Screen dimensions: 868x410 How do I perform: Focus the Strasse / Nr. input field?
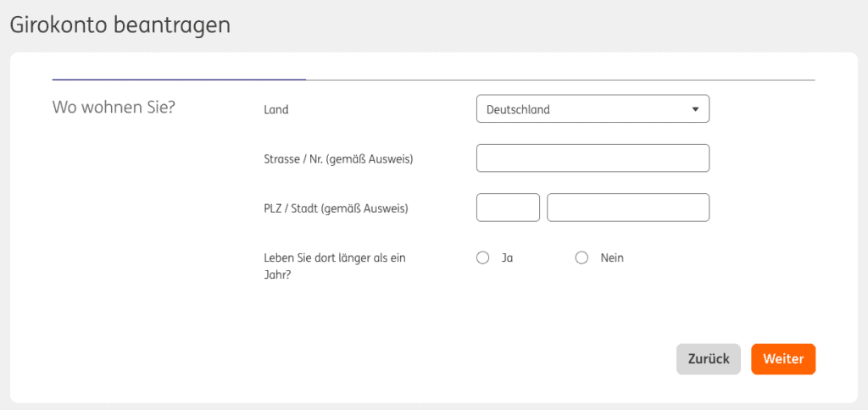coord(593,158)
